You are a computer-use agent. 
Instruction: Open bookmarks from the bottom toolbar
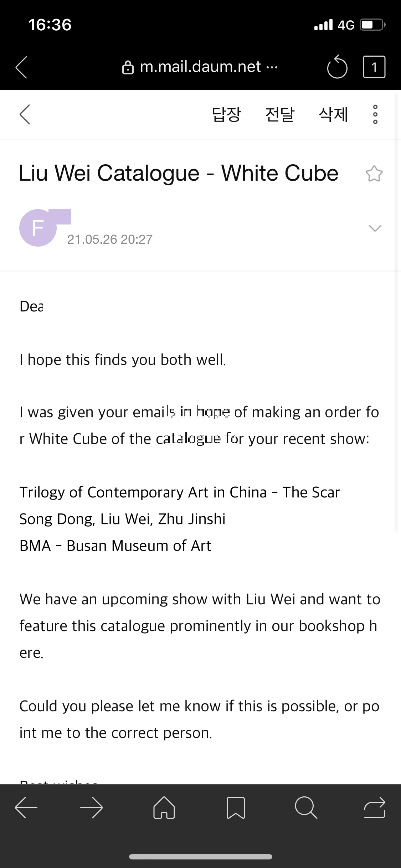pyautogui.click(x=236, y=807)
